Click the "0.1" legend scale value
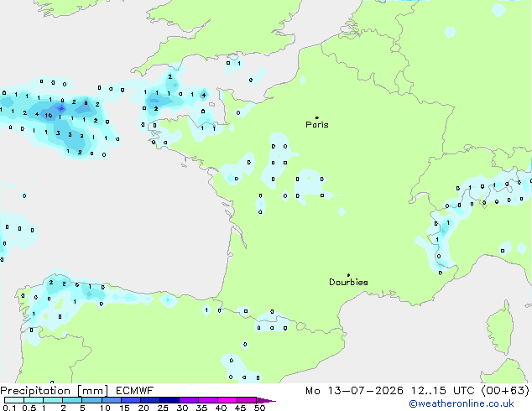The height and width of the screenshot is (411, 532). 9,408
